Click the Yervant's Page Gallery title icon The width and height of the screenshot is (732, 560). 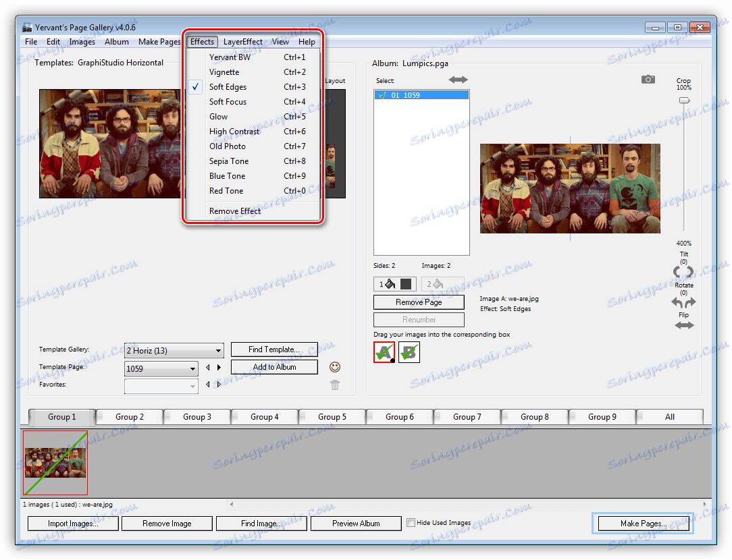(27, 27)
